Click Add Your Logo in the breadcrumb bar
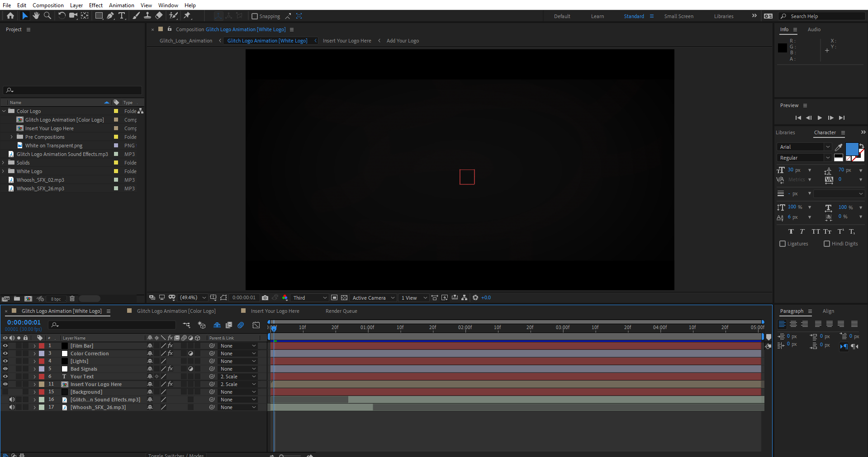868x457 pixels. pos(402,41)
